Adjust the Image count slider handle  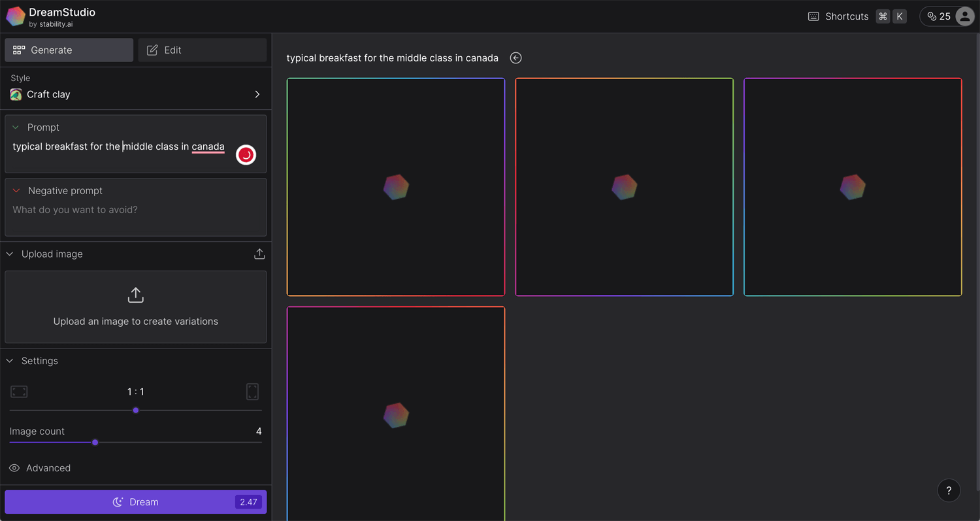(x=95, y=443)
